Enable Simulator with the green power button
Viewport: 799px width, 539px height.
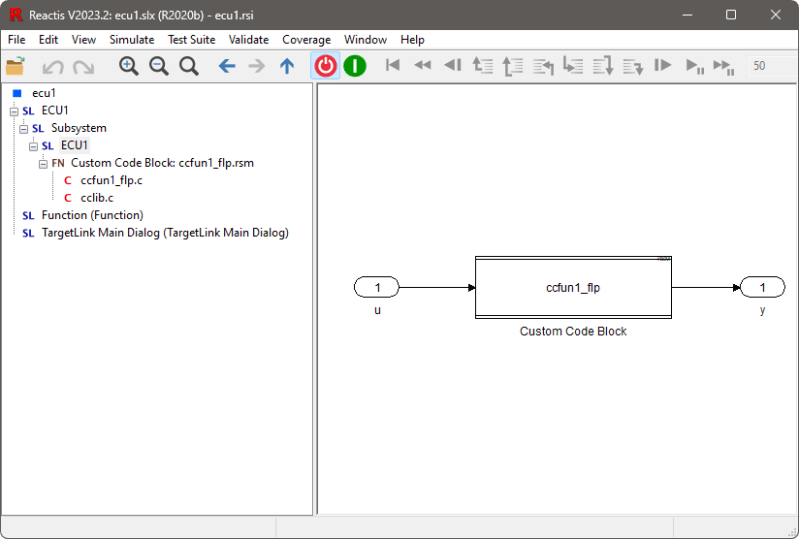pyautogui.click(x=355, y=66)
